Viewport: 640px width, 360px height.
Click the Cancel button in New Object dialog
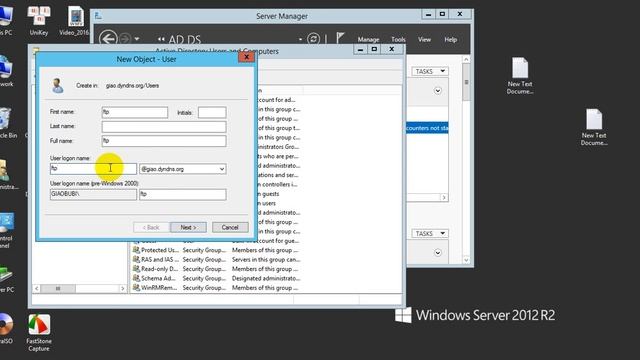[x=230, y=227]
